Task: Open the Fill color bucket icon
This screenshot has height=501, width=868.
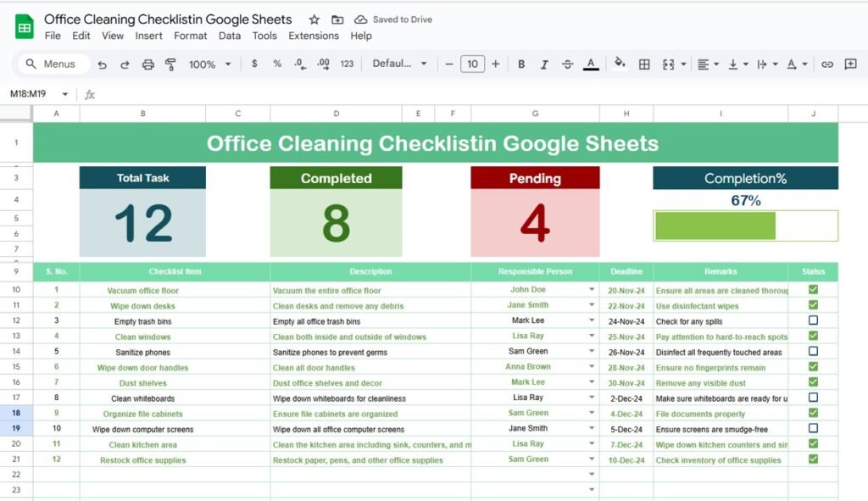Action: pos(619,64)
